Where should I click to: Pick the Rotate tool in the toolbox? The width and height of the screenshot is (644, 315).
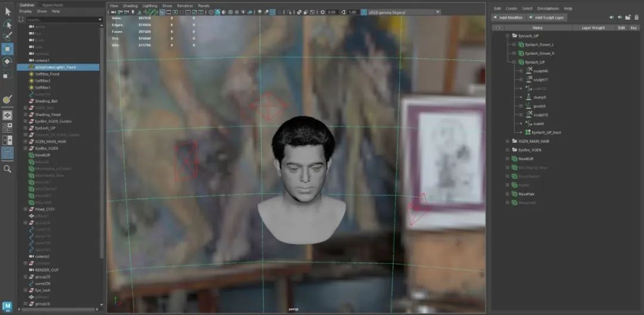click(x=8, y=61)
